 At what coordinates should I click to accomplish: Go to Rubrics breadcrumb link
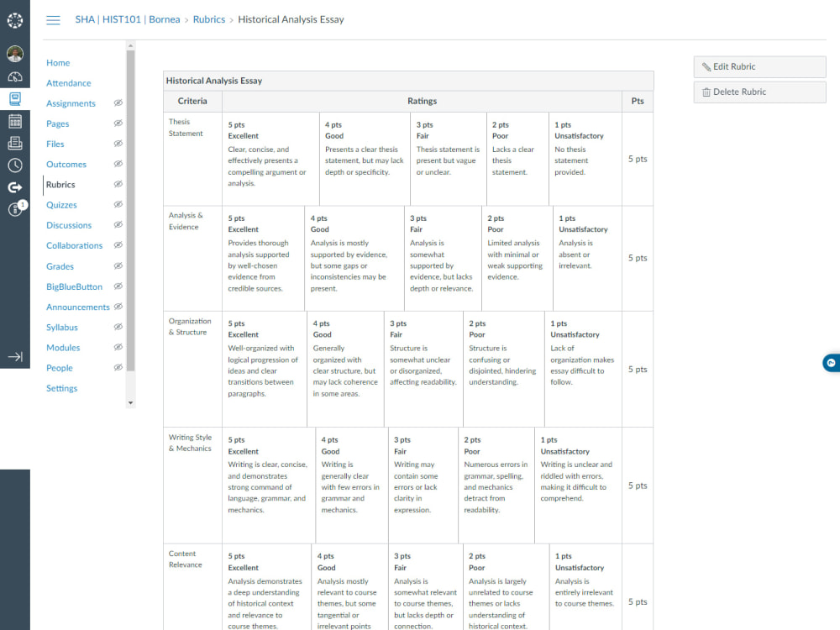pyautogui.click(x=209, y=19)
